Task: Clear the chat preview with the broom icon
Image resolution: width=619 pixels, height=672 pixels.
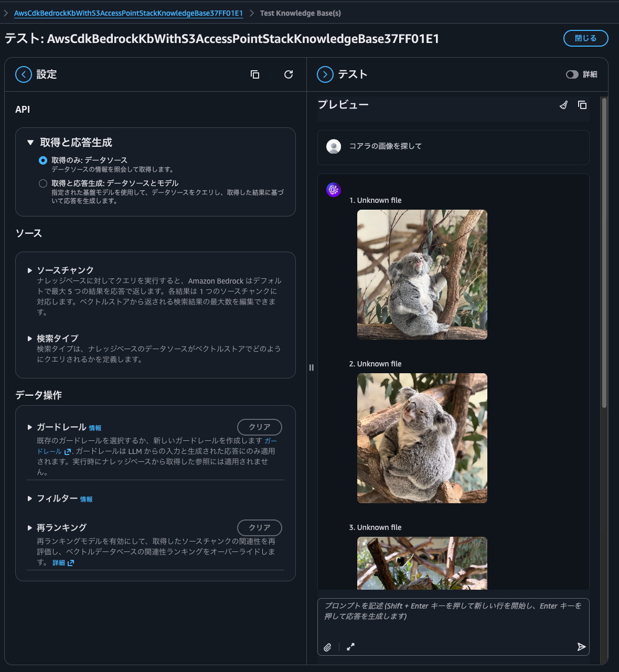Action: pyautogui.click(x=563, y=105)
